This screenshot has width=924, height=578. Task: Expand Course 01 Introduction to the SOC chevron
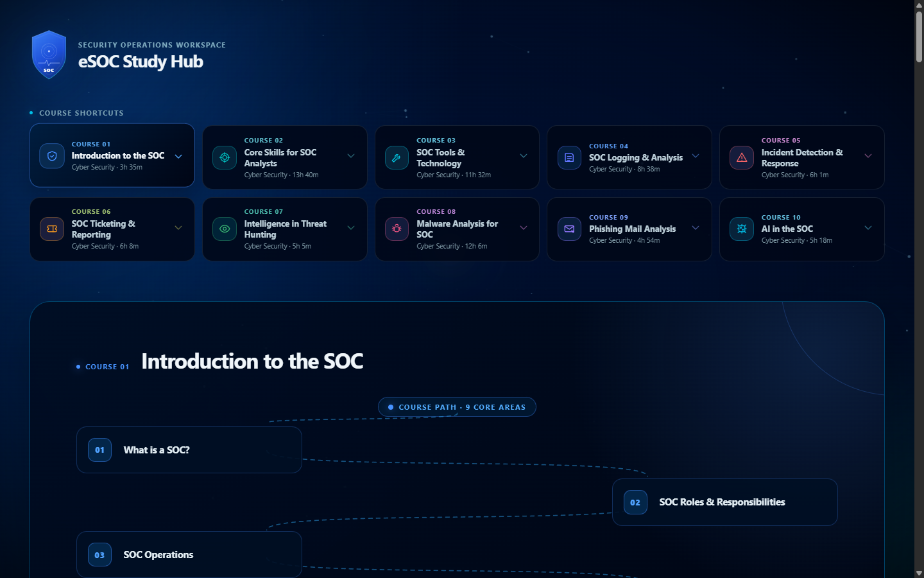pos(178,156)
